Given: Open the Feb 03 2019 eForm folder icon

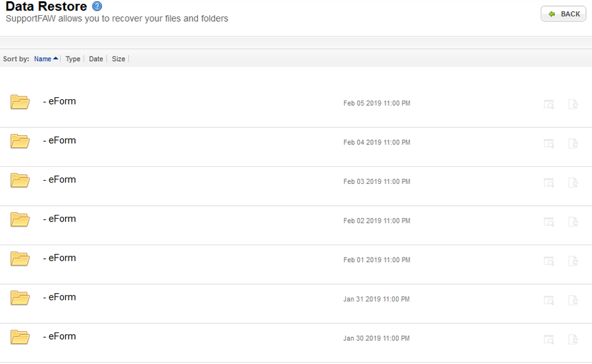Looking at the screenshot, I should click(x=20, y=180).
